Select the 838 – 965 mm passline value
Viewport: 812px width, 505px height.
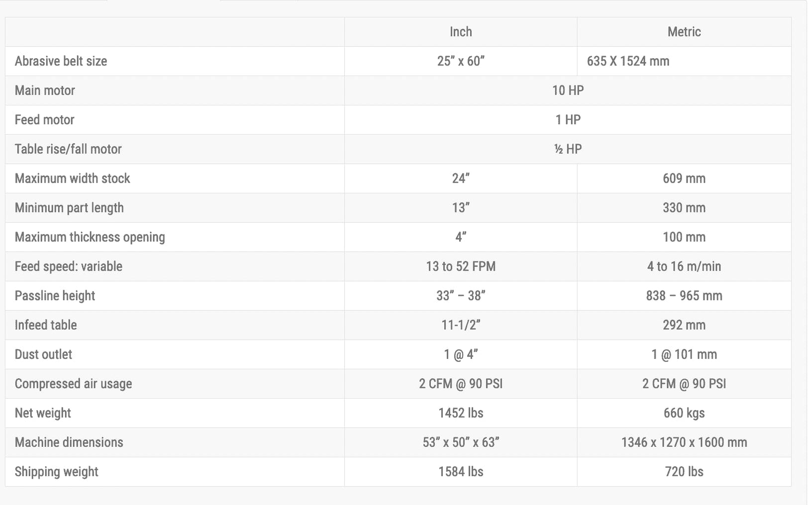pos(684,296)
